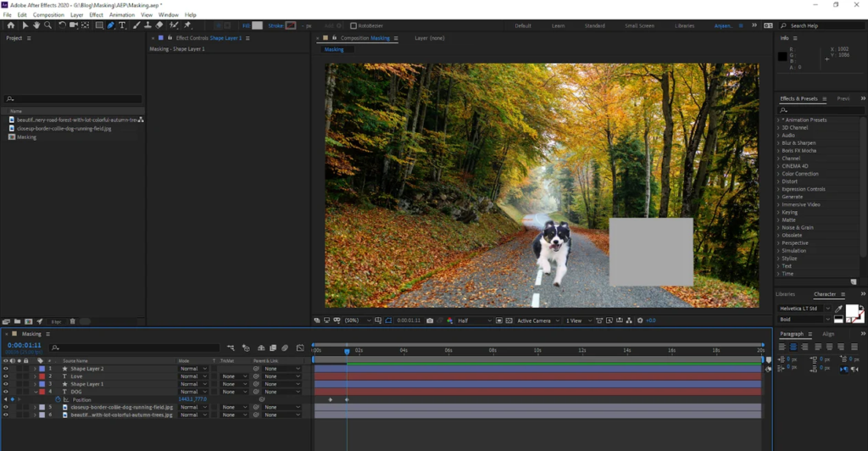Click the Home icon in toolbar
This screenshot has height=451, width=868.
[11, 25]
